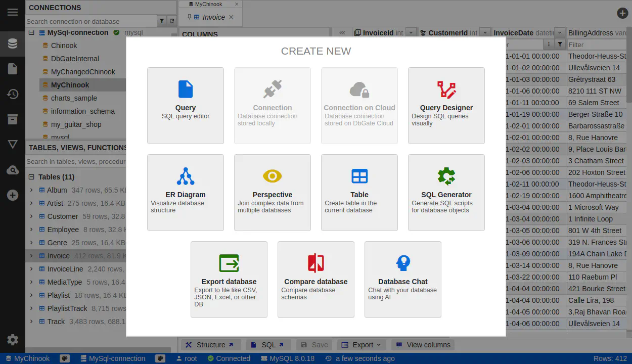Open the Query SQL editor tile

tap(186, 105)
